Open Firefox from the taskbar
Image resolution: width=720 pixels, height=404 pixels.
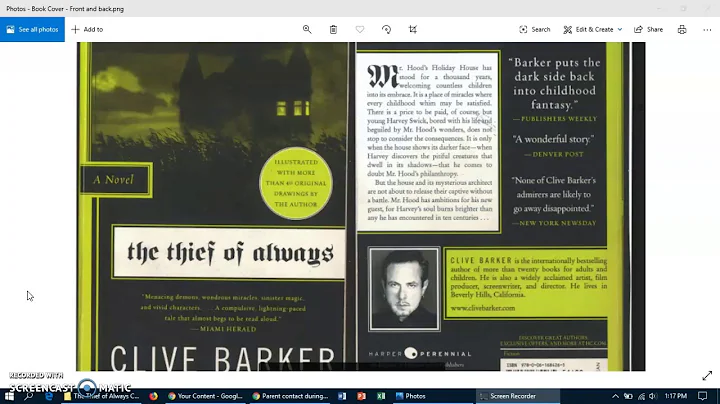(x=153, y=396)
